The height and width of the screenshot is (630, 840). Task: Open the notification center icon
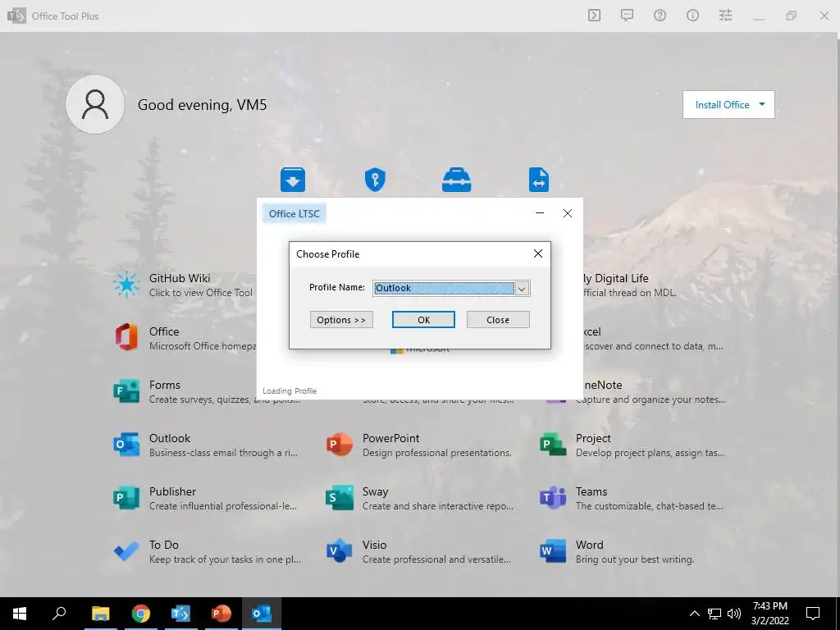click(813, 614)
